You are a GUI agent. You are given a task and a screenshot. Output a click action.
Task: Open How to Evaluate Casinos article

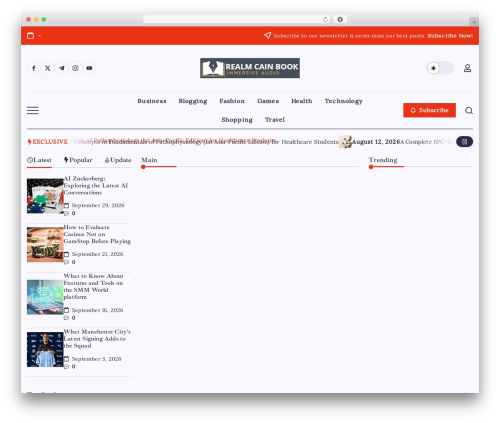[97, 234]
